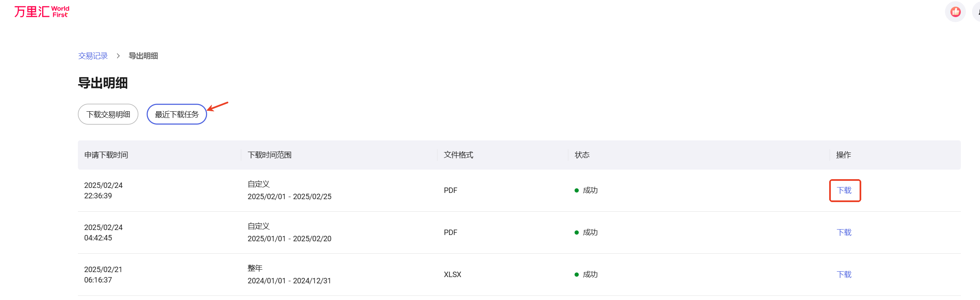Download the 2024 full-year XLSX export
Image resolution: width=980 pixels, height=300 pixels.
point(844,275)
